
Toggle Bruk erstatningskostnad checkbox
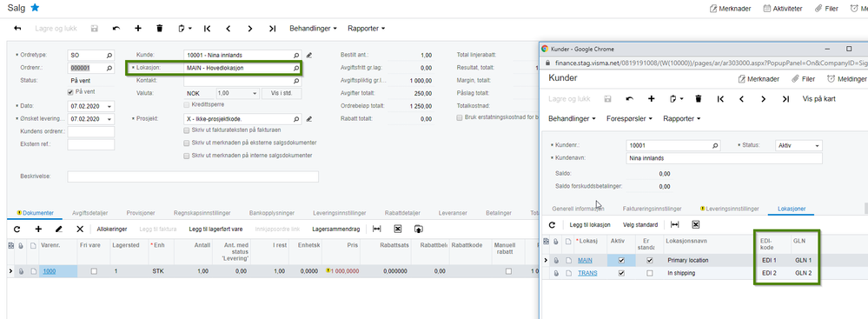point(460,117)
